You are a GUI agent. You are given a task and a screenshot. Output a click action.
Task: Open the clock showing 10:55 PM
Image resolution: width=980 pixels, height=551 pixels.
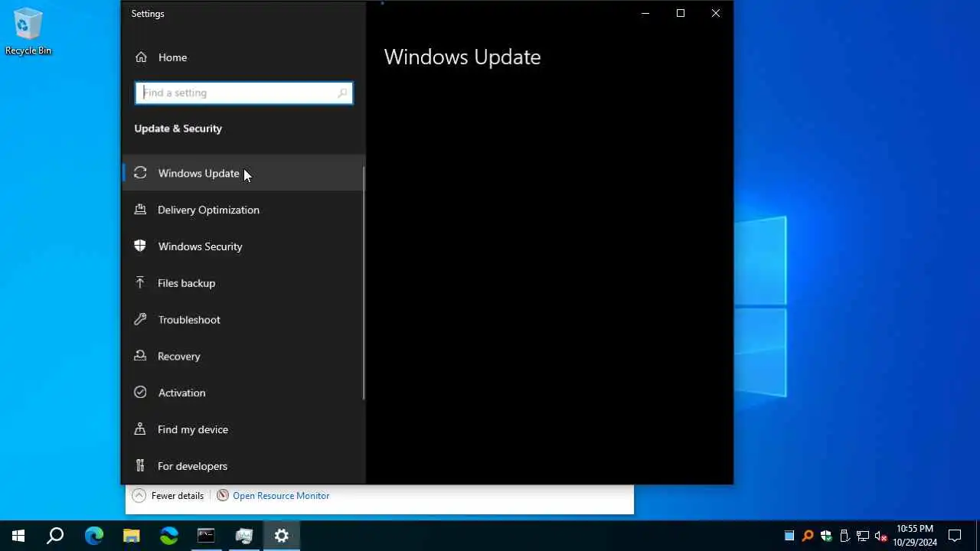(915, 536)
